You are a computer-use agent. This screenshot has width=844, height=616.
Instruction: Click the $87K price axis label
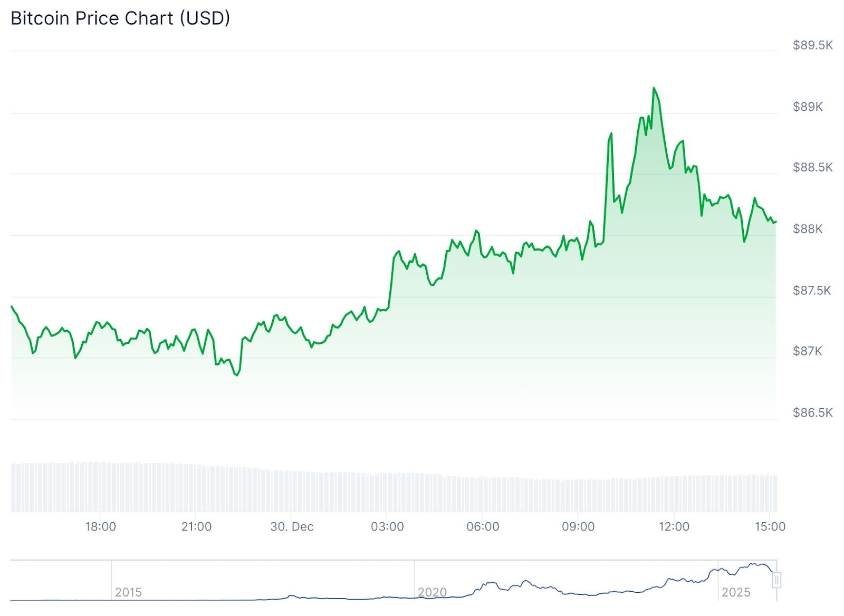[x=807, y=351]
